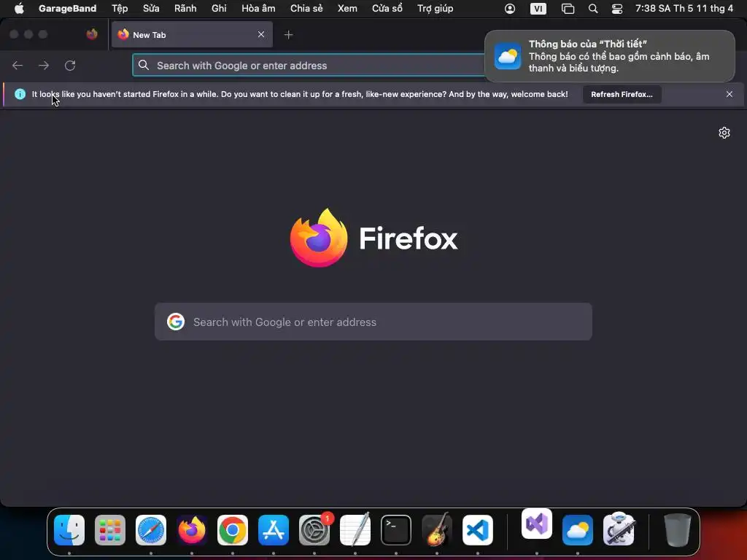Open the Hòa âm menu
The height and width of the screenshot is (560, 747).
click(258, 8)
